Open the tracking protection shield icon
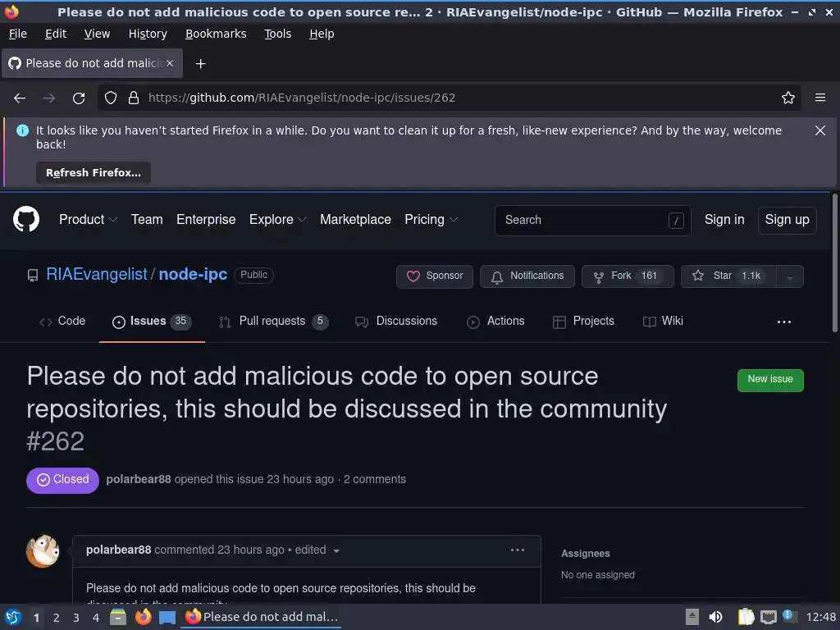 coord(111,98)
